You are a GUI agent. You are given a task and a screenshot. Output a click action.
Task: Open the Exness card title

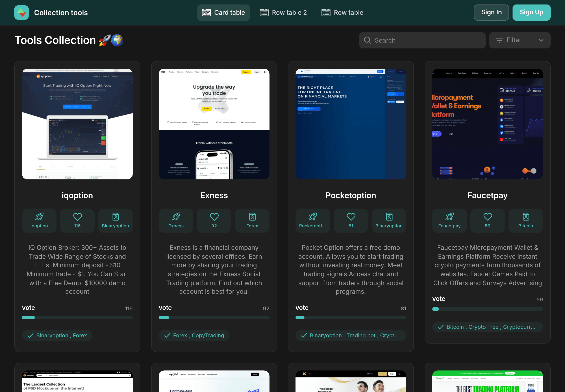click(214, 195)
